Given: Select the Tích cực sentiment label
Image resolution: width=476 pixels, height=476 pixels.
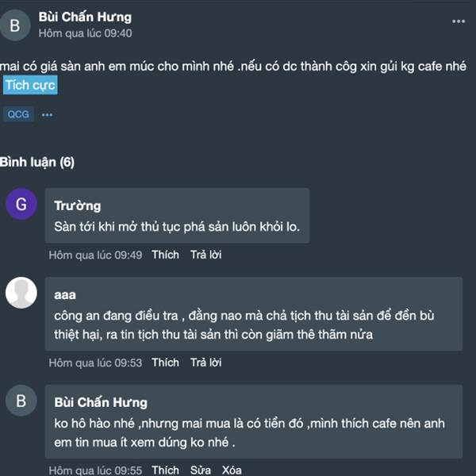Looking at the screenshot, I should click(x=30, y=85).
